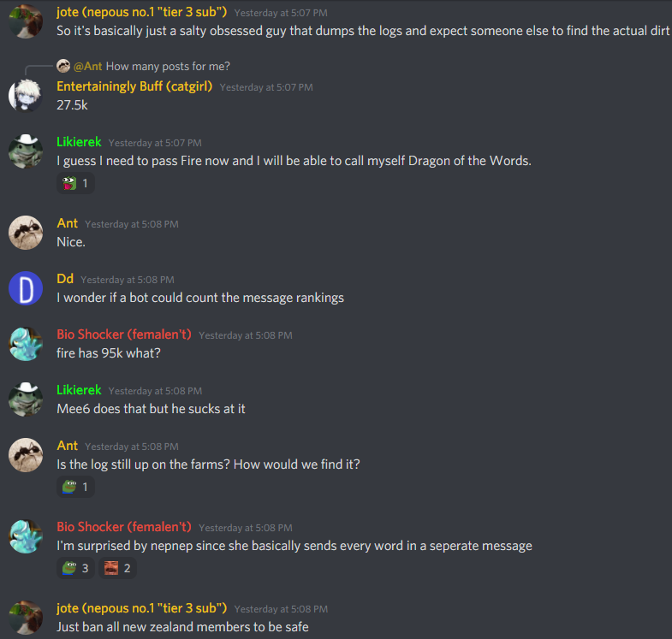Toggle the reaction under Likierek's Dragon message

click(75, 183)
